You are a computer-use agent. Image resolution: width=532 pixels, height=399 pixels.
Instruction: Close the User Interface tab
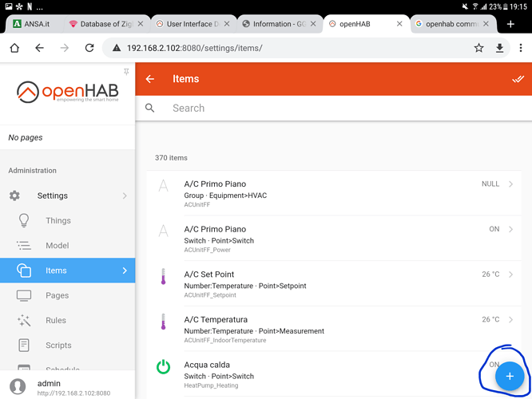coord(227,24)
